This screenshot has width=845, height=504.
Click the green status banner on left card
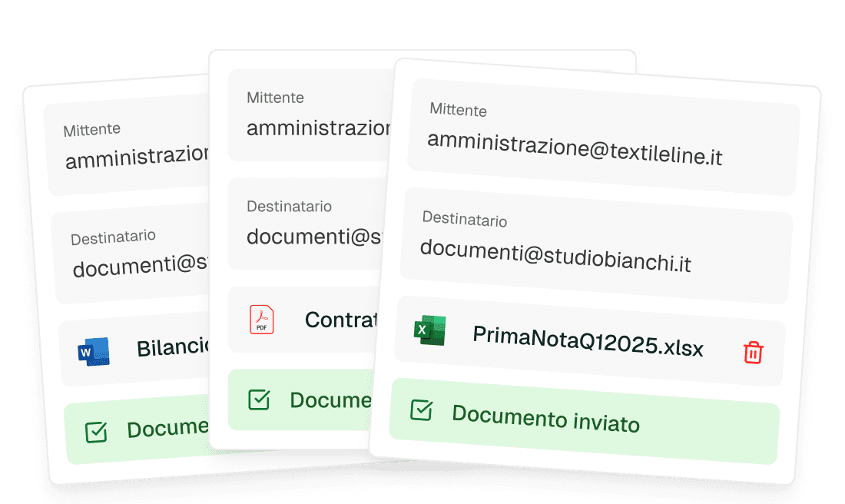click(x=138, y=429)
